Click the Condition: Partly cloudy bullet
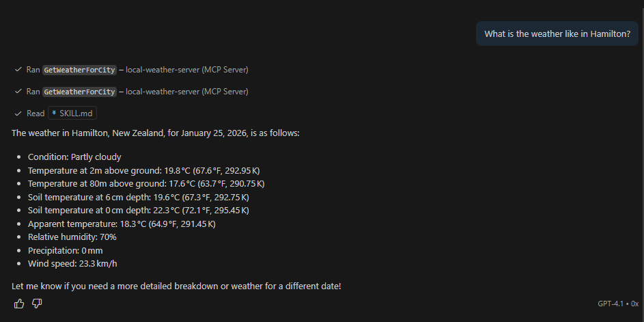644x322 pixels. pyautogui.click(x=74, y=157)
